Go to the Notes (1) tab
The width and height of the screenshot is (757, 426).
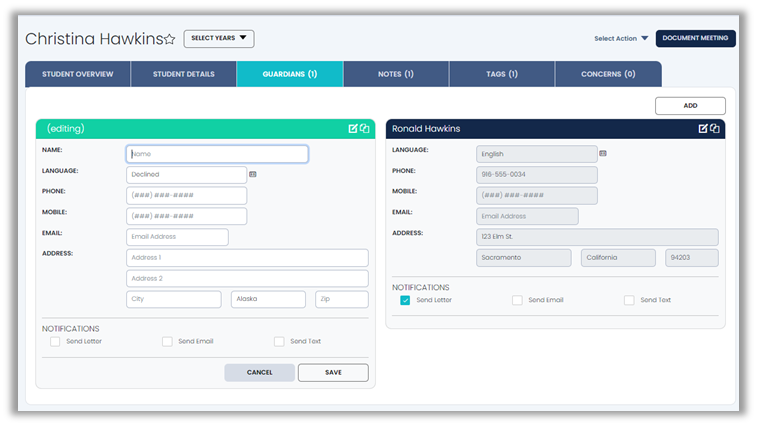(x=395, y=74)
